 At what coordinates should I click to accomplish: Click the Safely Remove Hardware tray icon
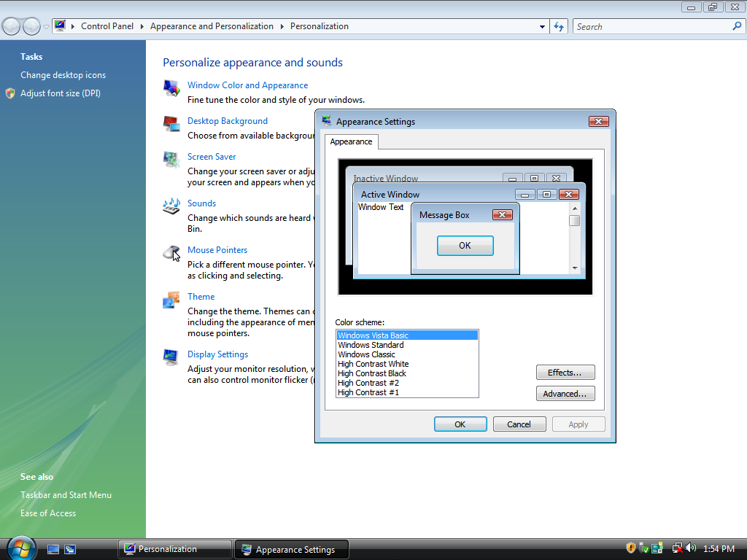click(643, 548)
